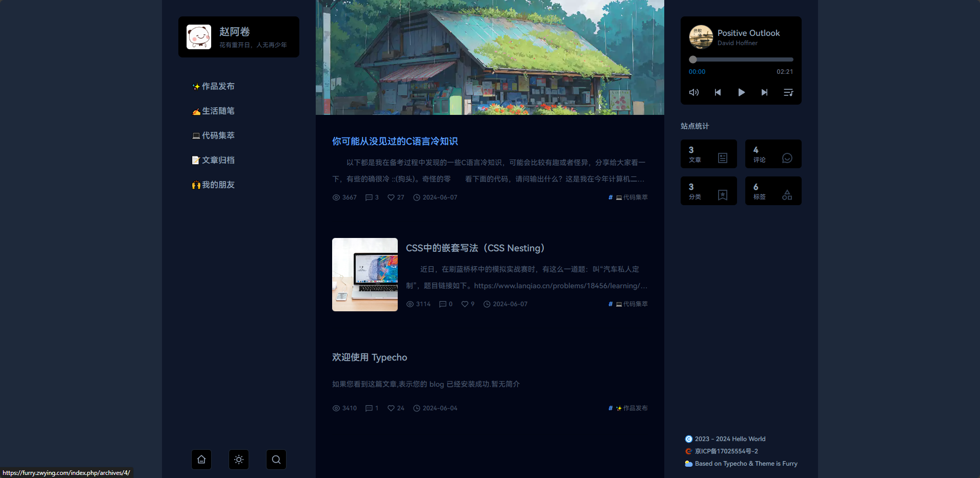
Task: Click the 评论 count statistics card
Action: (773, 154)
